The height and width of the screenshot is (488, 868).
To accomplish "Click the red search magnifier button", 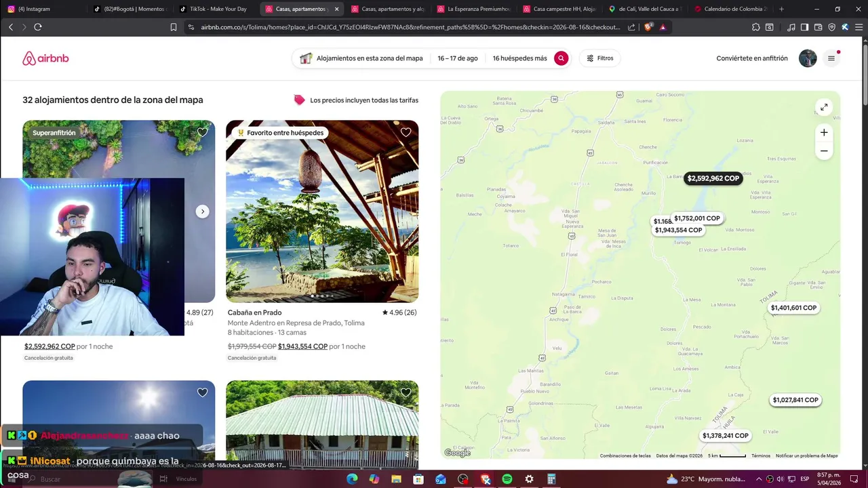I will [561, 58].
